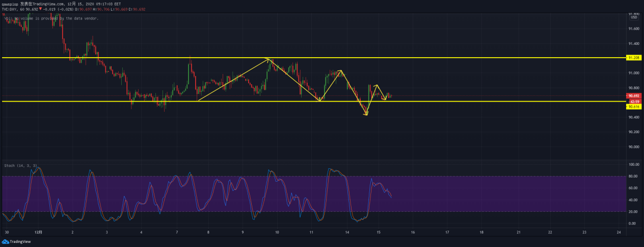This screenshot has width=644, height=247.
Task: Select the upper yellow horizontal resistance line
Action: point(153,58)
